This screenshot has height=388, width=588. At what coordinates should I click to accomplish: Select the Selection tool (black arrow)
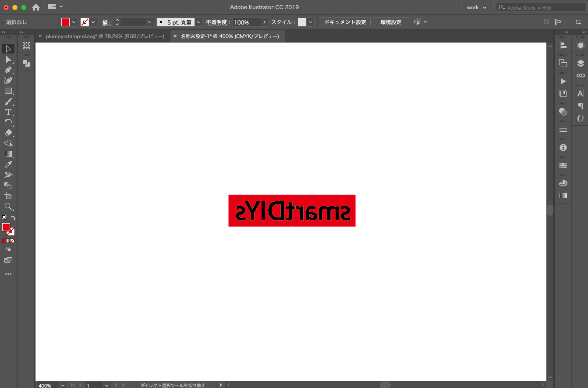tap(8, 49)
